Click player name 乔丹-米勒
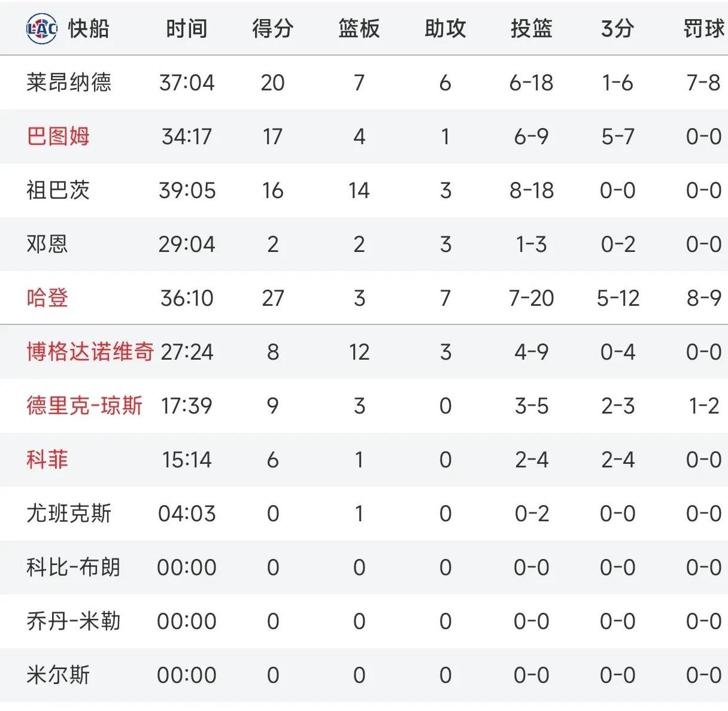The image size is (728, 711). tap(73, 621)
